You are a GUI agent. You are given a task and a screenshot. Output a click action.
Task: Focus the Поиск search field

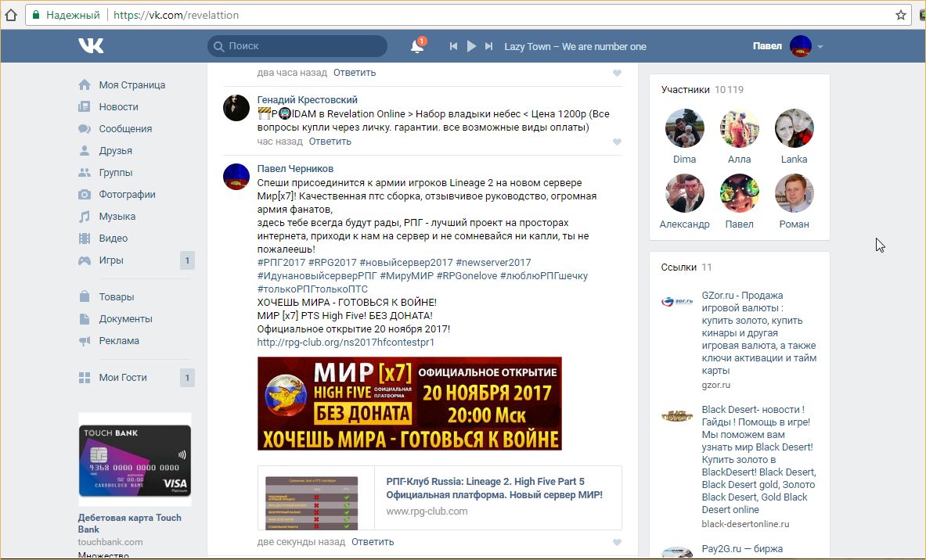tap(297, 46)
